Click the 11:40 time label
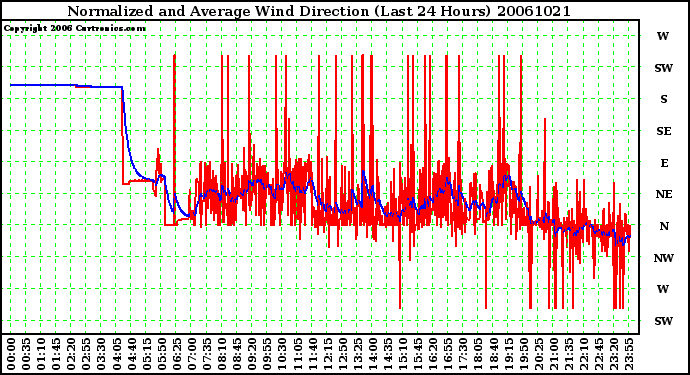This screenshot has width=690, height=375. tap(312, 354)
